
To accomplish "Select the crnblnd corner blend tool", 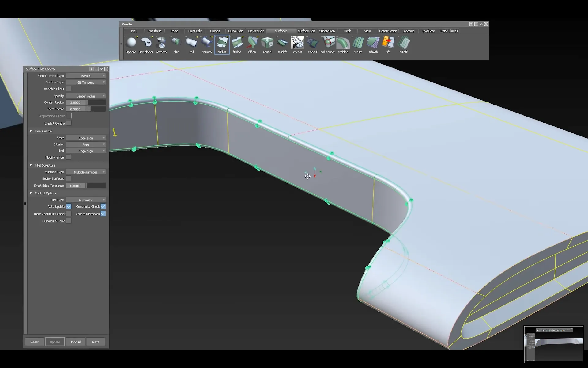I will click(x=343, y=45).
